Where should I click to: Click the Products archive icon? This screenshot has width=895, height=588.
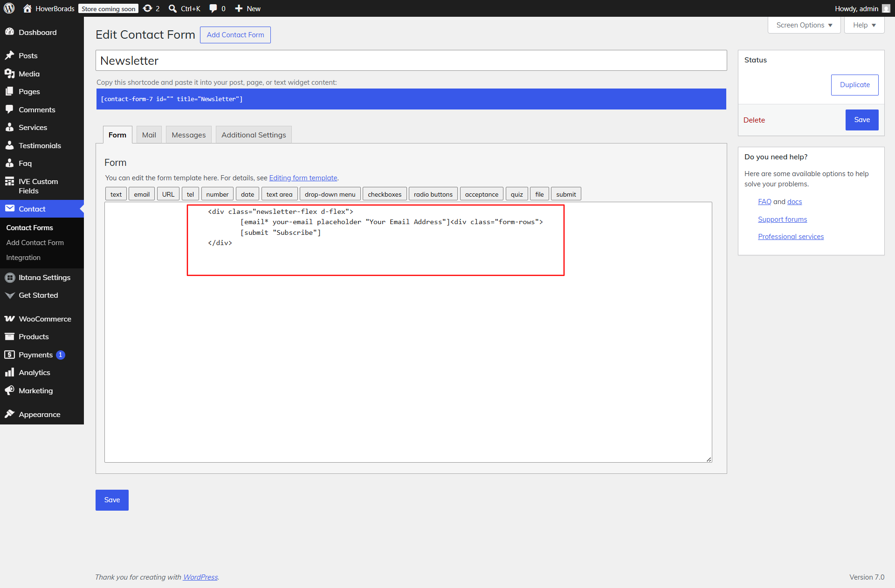point(9,336)
